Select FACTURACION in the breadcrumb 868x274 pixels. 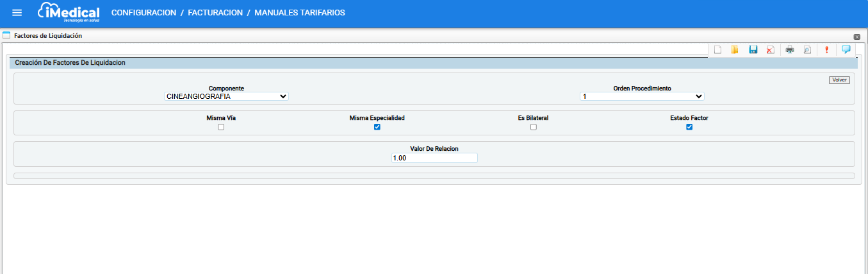[x=215, y=13]
